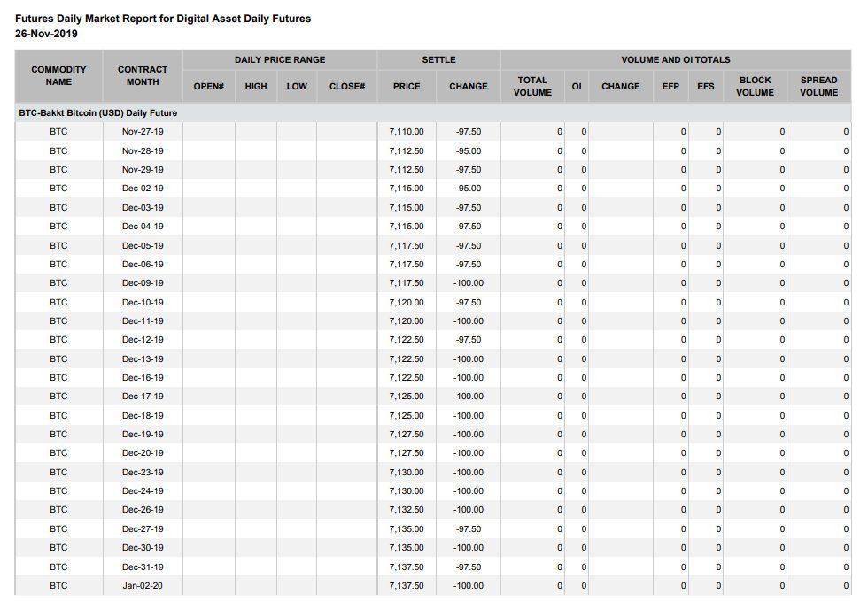
Task: Click the SPREAD VOLUME column header
Action: pyautogui.click(x=819, y=86)
